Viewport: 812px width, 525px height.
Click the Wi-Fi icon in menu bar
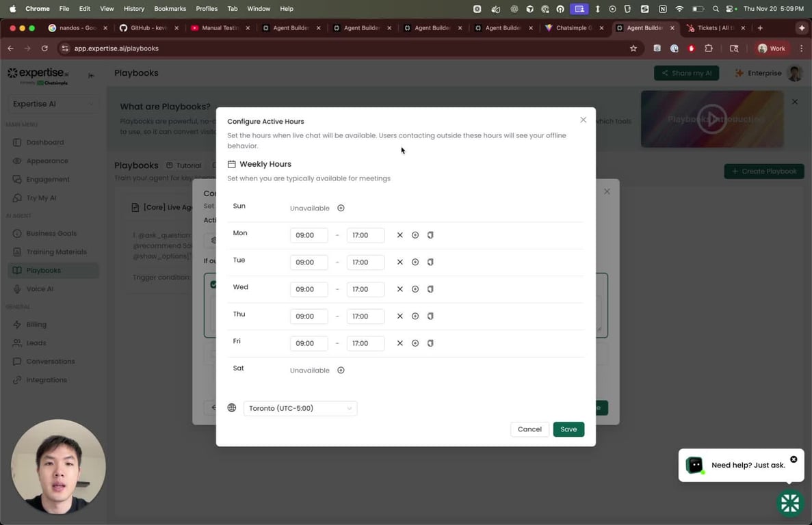(x=679, y=9)
